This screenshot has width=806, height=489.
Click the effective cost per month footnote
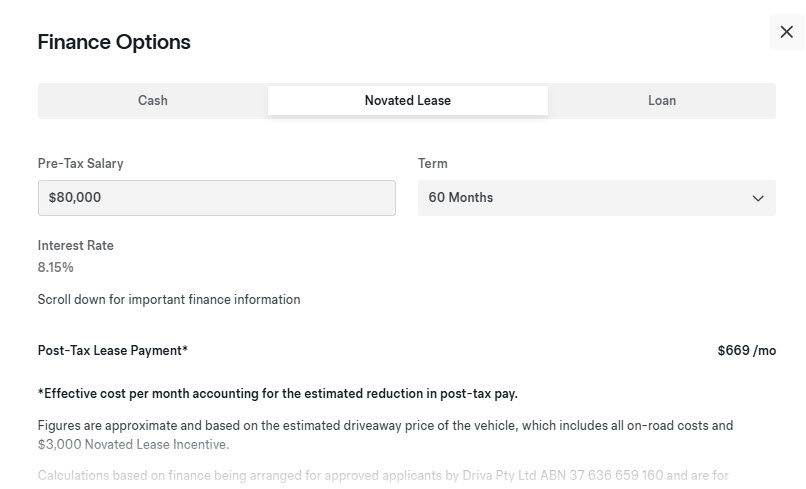278,394
